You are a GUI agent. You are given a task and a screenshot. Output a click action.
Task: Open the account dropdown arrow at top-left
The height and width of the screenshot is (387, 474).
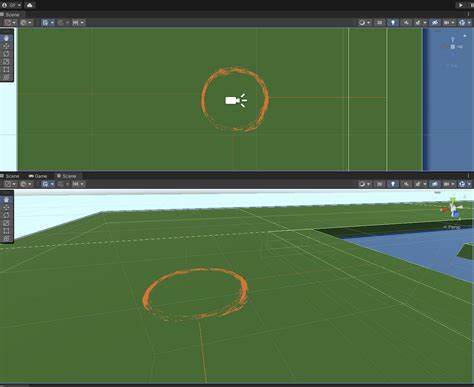coord(19,5)
